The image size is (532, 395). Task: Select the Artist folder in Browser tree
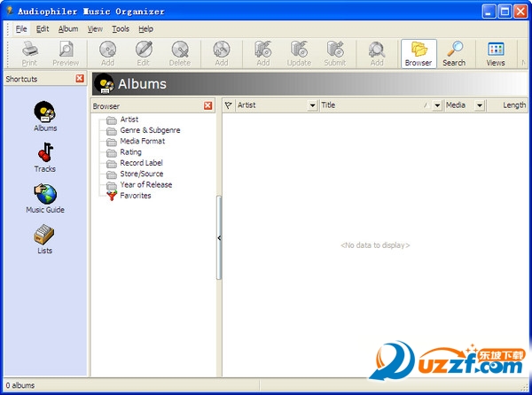(122, 120)
